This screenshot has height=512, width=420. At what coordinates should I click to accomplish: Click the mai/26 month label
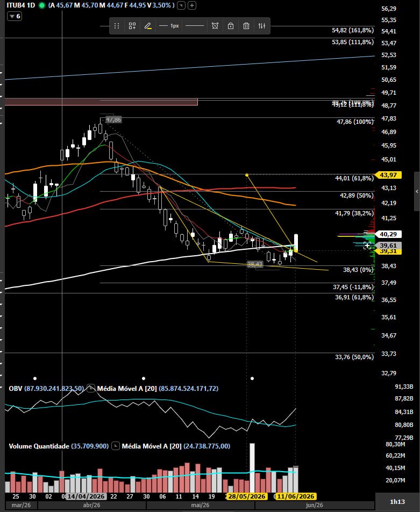point(200,505)
